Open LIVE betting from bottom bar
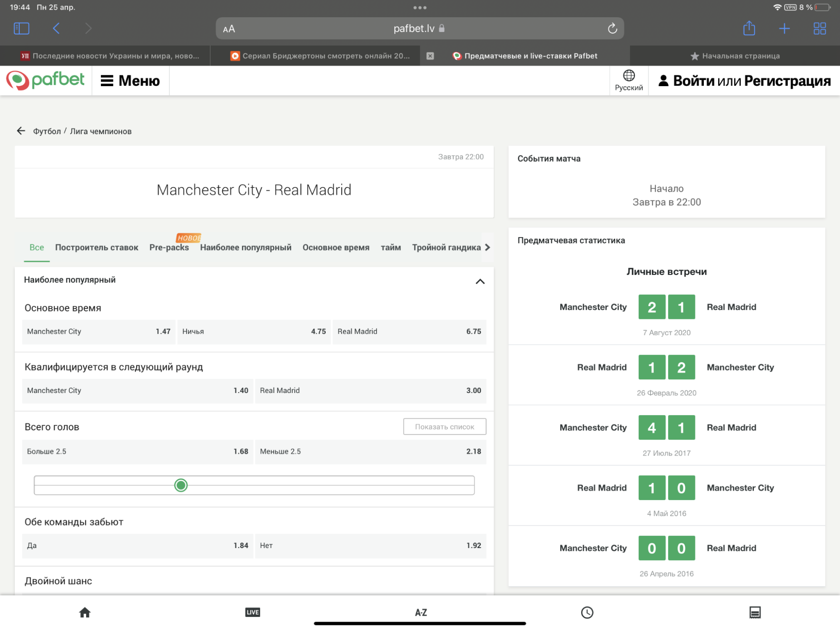Image resolution: width=840 pixels, height=630 pixels. coord(253,612)
